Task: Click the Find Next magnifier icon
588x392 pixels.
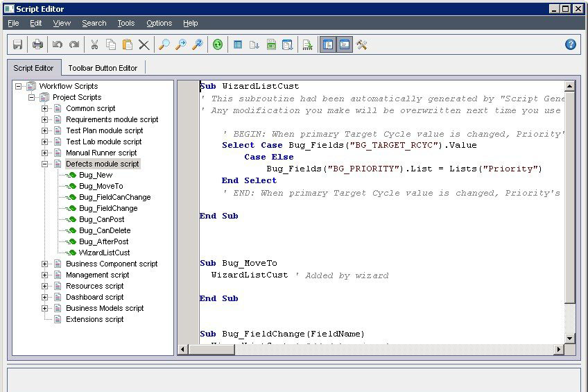Action: (x=181, y=44)
